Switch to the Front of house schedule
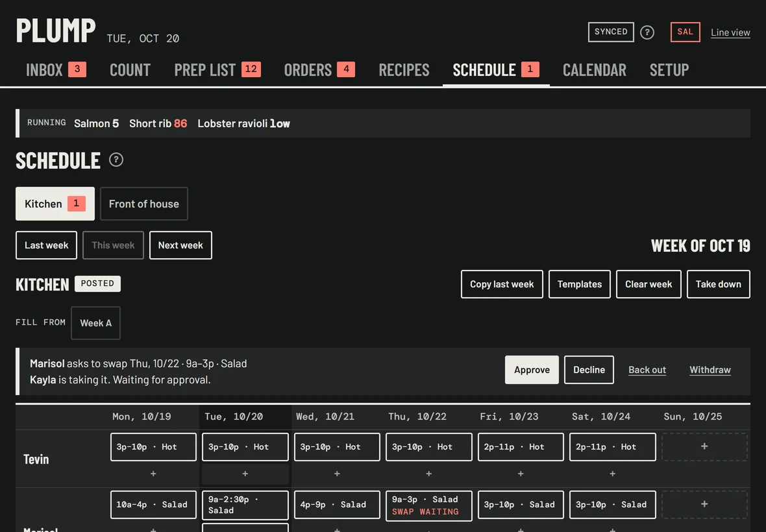The image size is (766, 532). (x=144, y=204)
